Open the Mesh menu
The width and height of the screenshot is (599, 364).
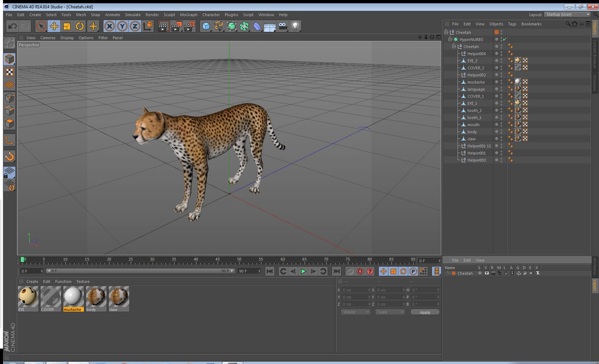[x=81, y=15]
